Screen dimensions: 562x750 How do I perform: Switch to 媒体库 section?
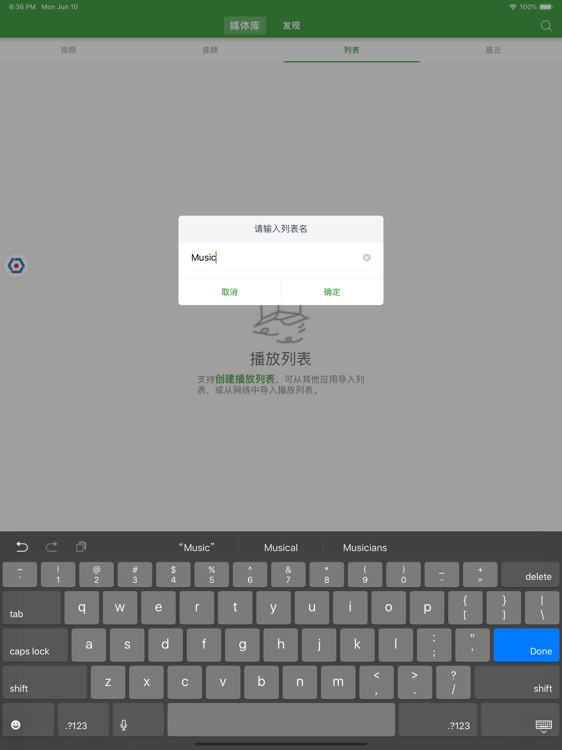tap(245, 26)
